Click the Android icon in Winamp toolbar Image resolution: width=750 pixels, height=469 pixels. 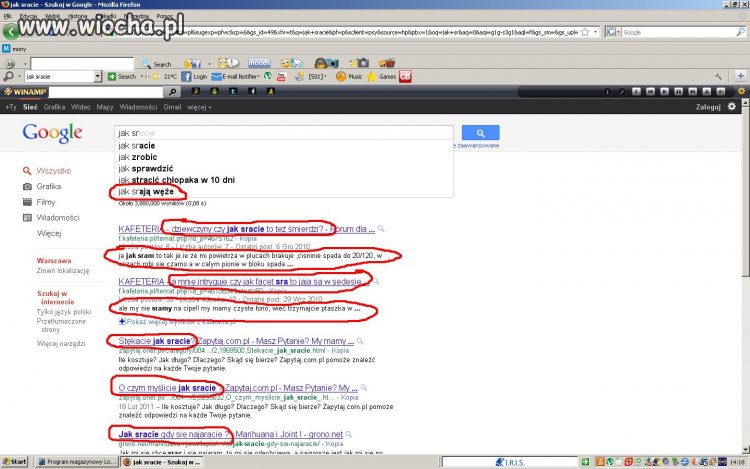214,91
